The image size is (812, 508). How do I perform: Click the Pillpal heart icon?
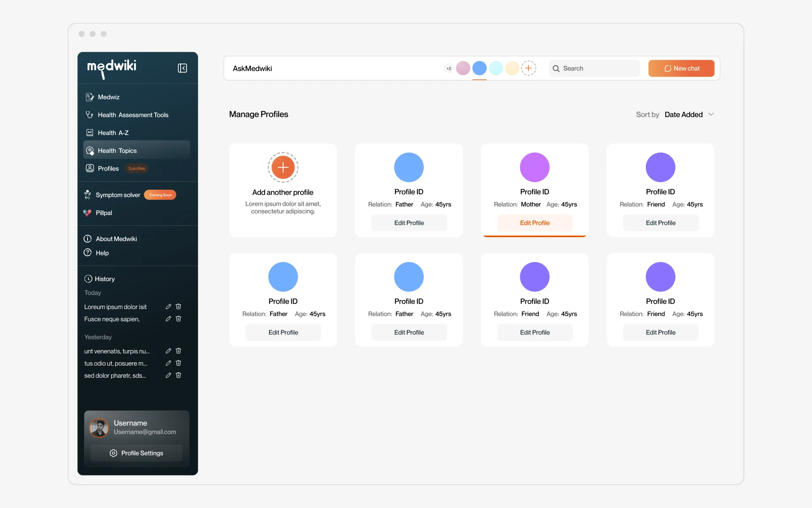[x=87, y=213]
